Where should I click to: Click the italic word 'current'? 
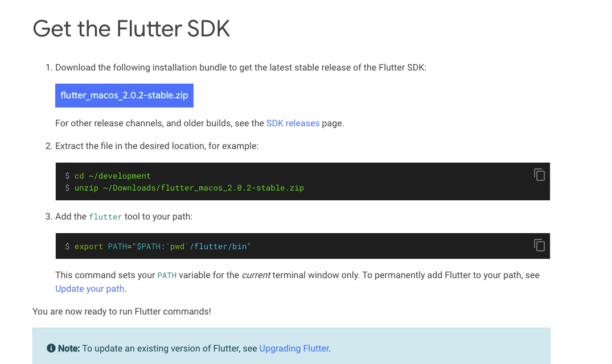pos(256,275)
